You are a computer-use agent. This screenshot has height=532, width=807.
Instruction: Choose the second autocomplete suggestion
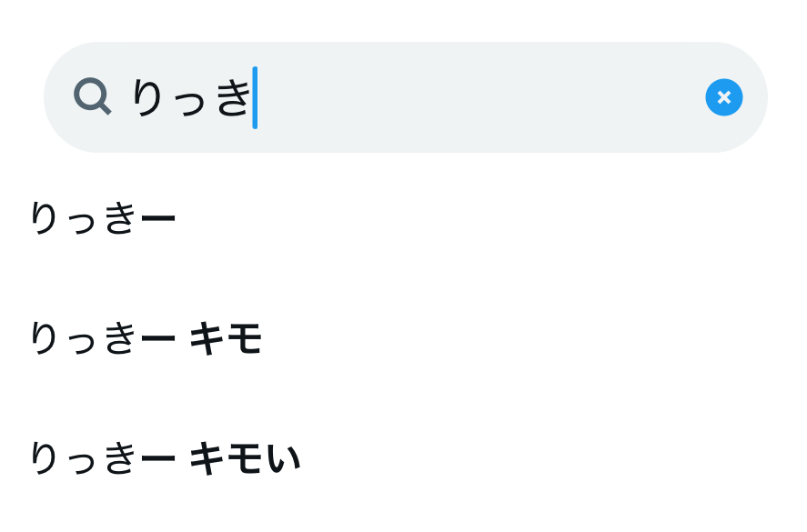point(146,339)
